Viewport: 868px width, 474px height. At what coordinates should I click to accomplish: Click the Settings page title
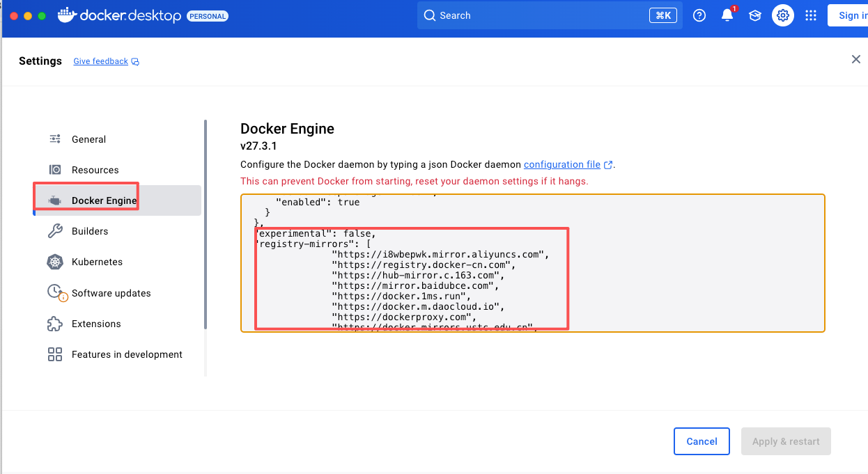click(x=40, y=61)
